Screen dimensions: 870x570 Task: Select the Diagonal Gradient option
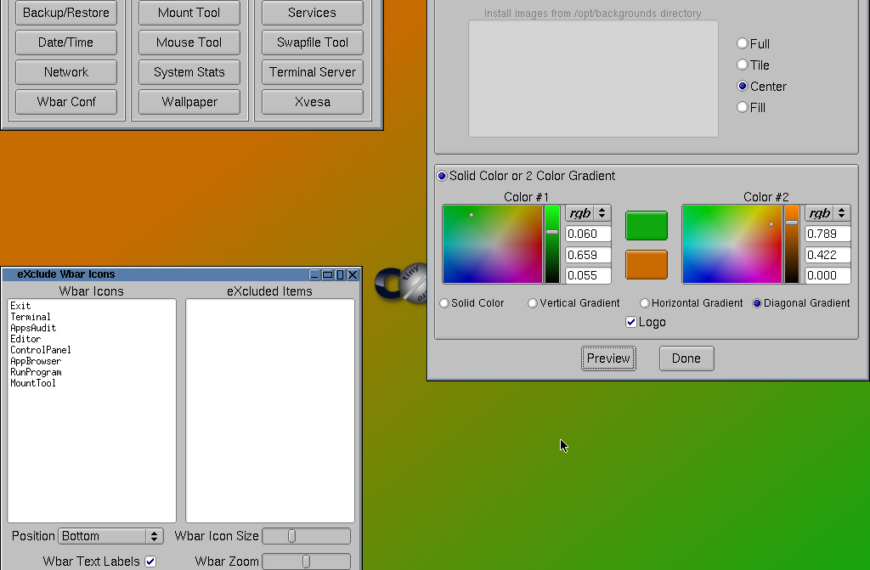[757, 303]
